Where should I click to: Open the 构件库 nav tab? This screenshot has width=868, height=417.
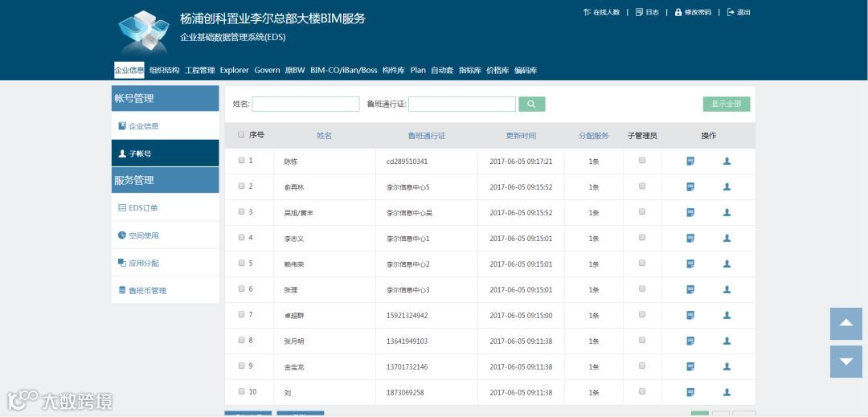click(394, 70)
